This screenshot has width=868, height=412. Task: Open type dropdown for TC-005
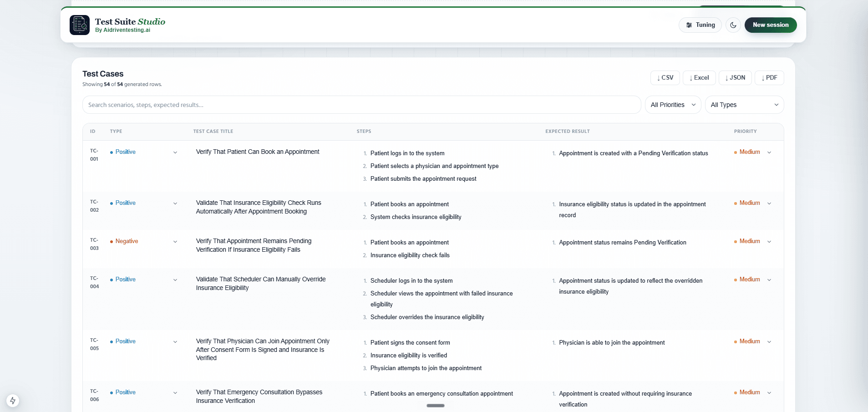point(144,341)
